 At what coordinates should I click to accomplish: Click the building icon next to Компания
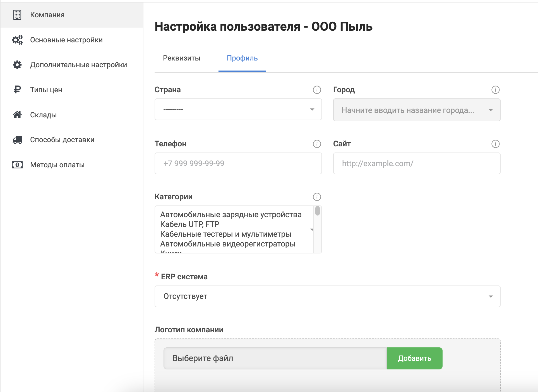click(x=17, y=15)
